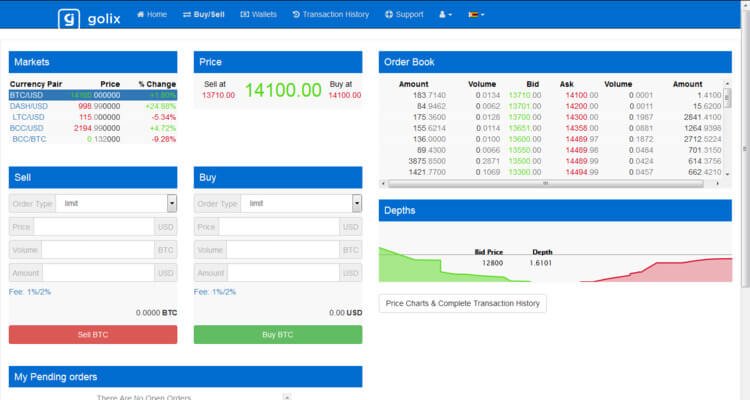Image resolution: width=750 pixels, height=400 pixels.
Task: Click the Sell BTC button
Action: [x=93, y=334]
